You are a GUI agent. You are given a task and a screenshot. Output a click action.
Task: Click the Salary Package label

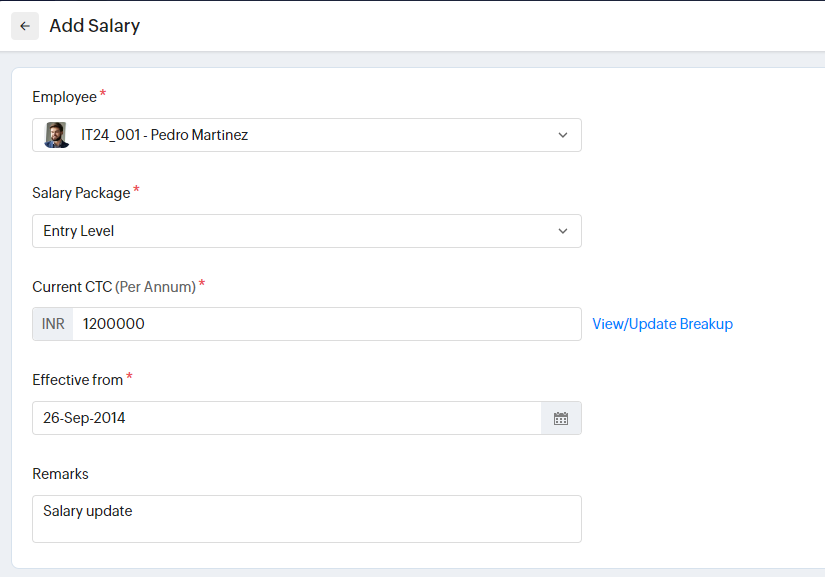[x=81, y=193]
